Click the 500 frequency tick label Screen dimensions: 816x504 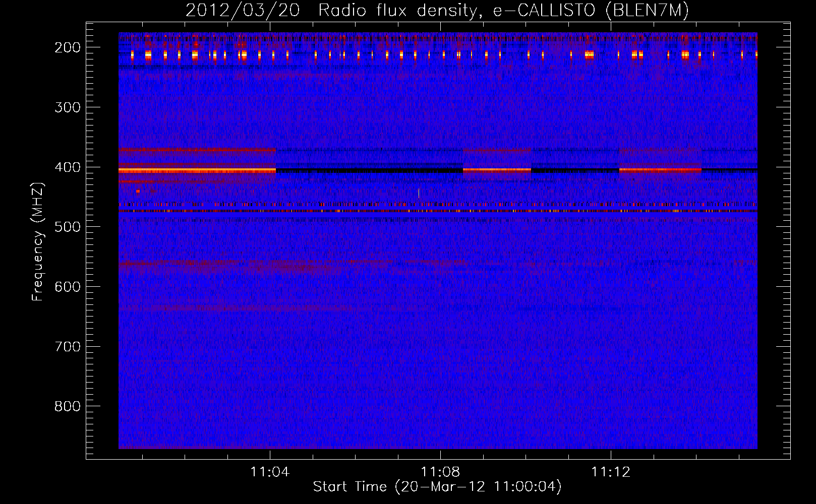pos(67,227)
